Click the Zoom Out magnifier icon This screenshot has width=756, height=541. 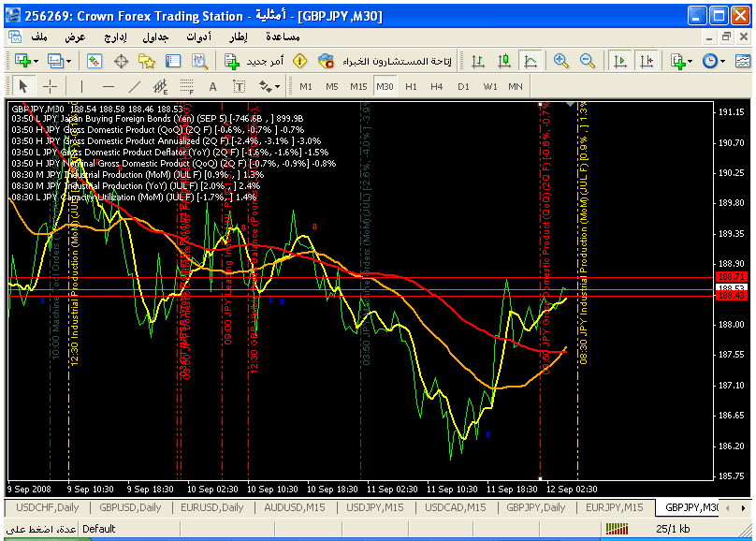click(x=588, y=61)
